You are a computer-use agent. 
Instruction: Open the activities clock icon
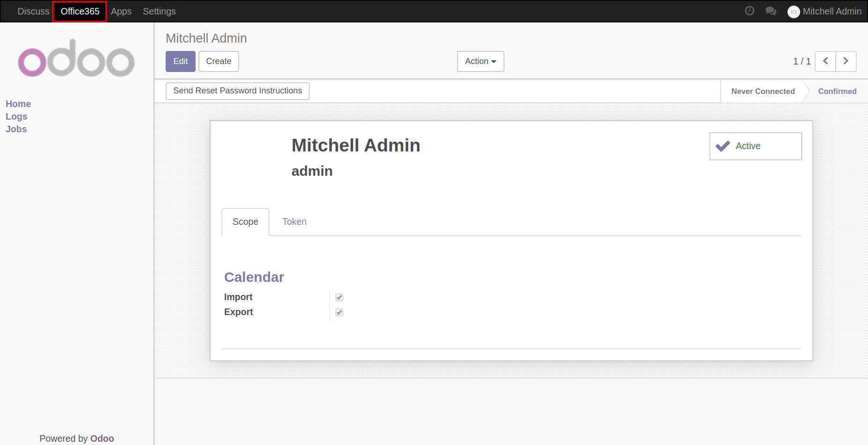click(x=749, y=11)
